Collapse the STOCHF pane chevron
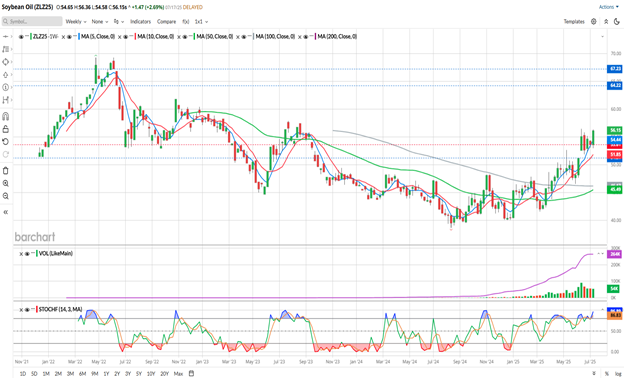Viewport: 624px width, 378px height. (x=603, y=309)
